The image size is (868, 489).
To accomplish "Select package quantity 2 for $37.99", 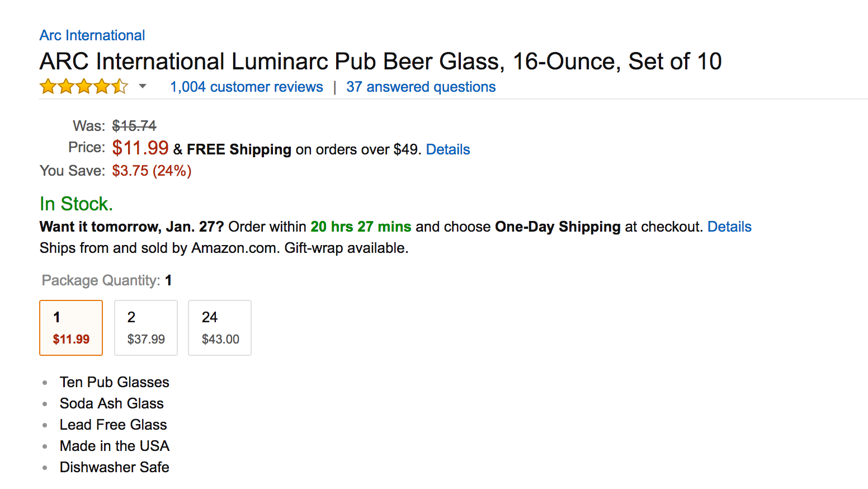I will 146,328.
